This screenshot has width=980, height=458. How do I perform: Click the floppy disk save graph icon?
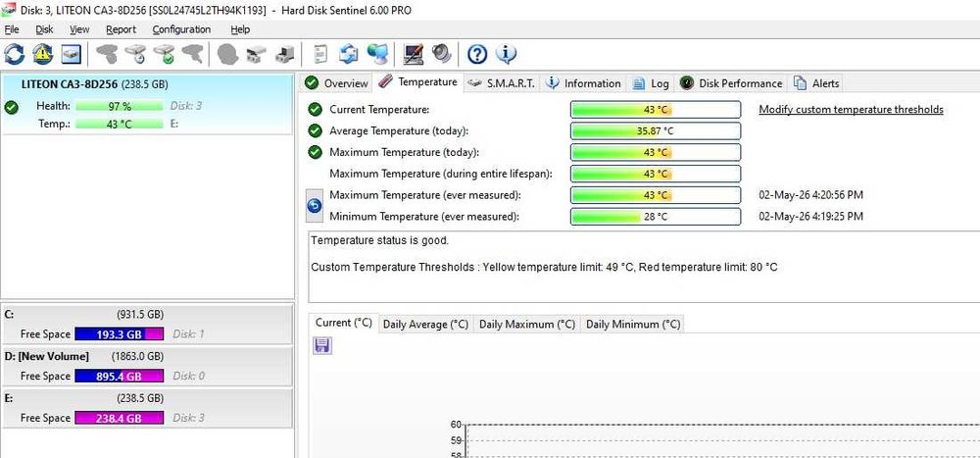(x=322, y=345)
